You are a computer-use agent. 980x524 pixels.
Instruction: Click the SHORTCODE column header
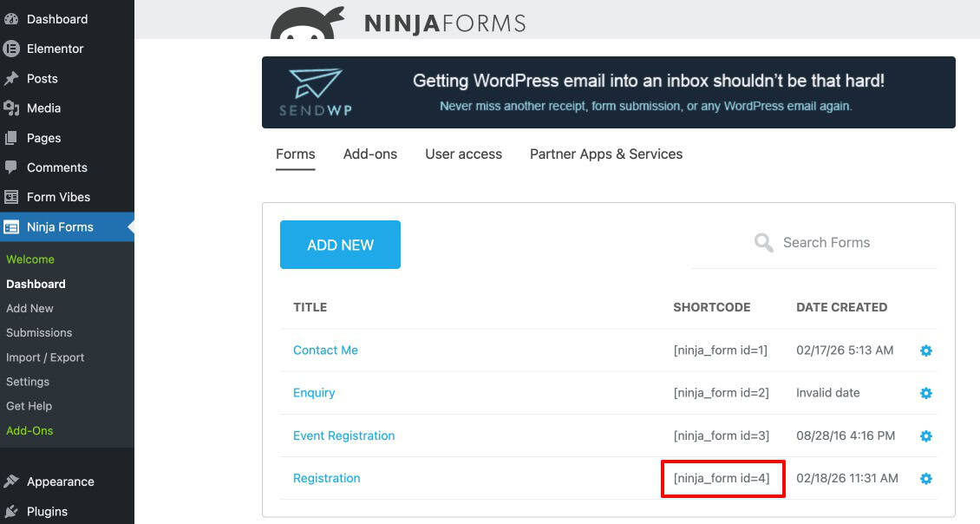click(x=711, y=307)
